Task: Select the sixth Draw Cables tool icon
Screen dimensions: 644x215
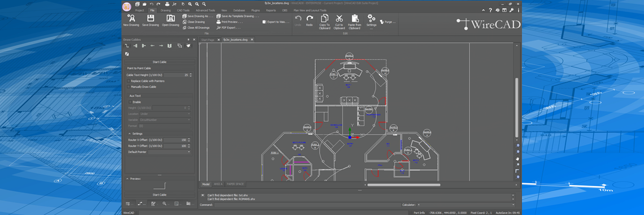Action: pos(169,46)
